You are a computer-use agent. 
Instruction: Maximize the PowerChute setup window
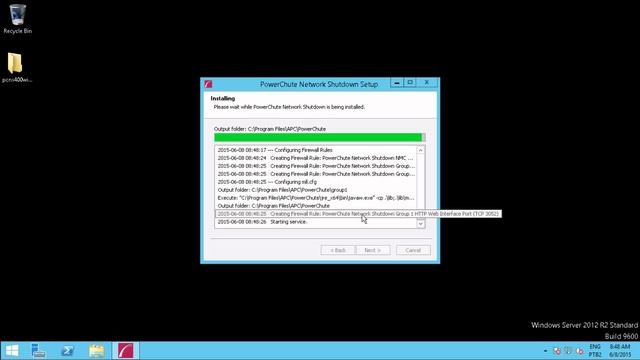point(410,83)
